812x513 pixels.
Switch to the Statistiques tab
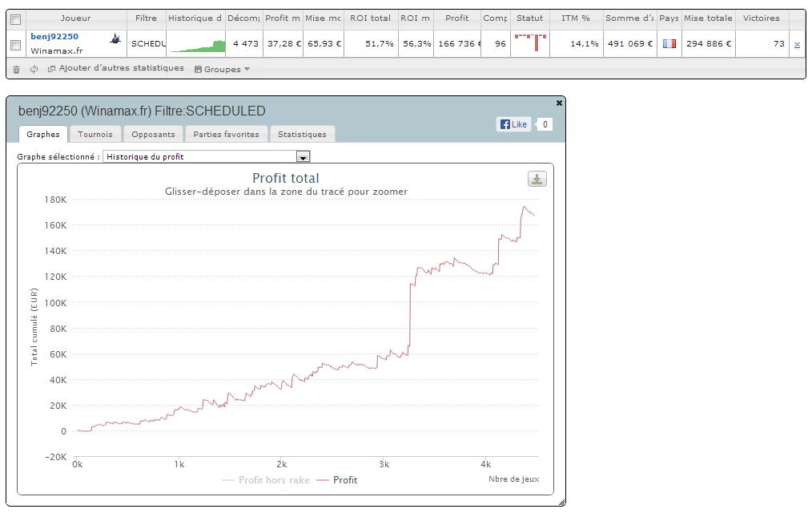[x=303, y=134]
